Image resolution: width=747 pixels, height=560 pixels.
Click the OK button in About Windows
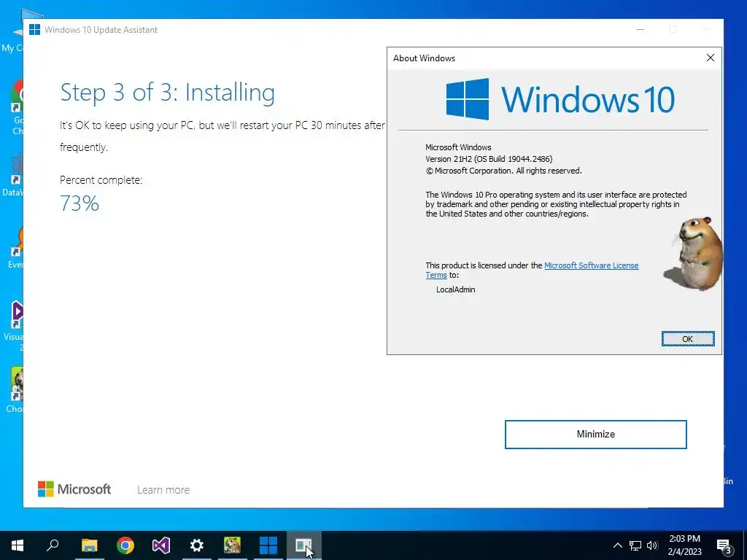tap(687, 338)
